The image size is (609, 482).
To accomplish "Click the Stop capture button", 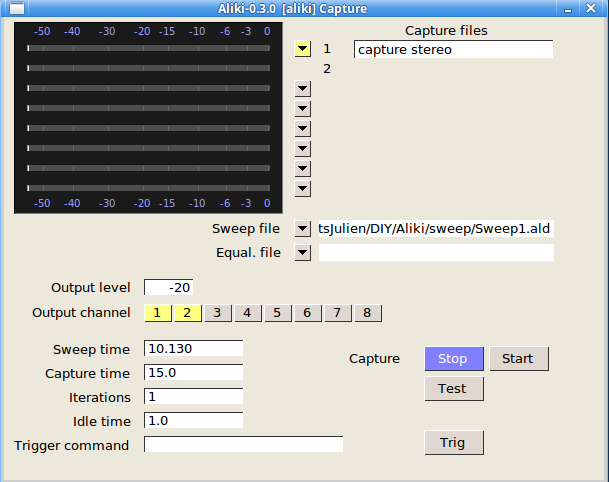I will 454,358.
